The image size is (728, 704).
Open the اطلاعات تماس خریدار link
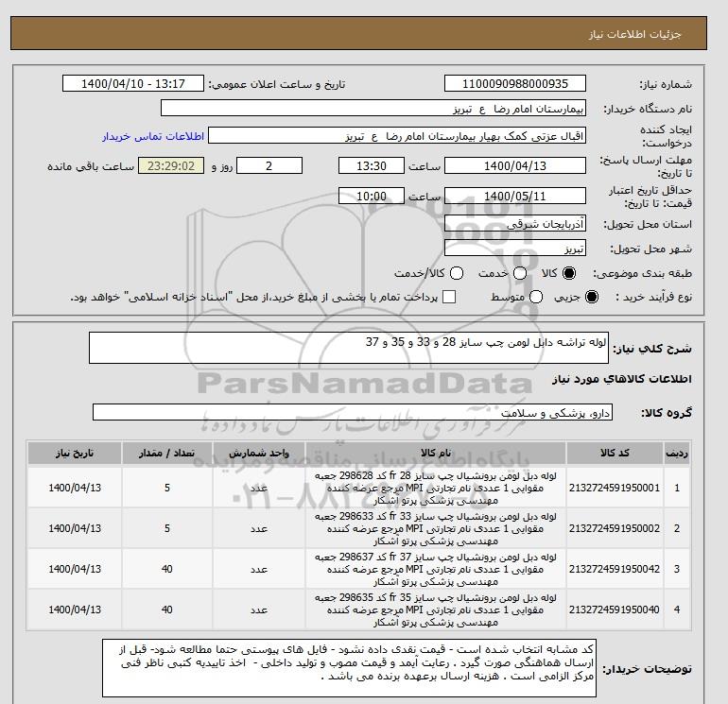153,136
